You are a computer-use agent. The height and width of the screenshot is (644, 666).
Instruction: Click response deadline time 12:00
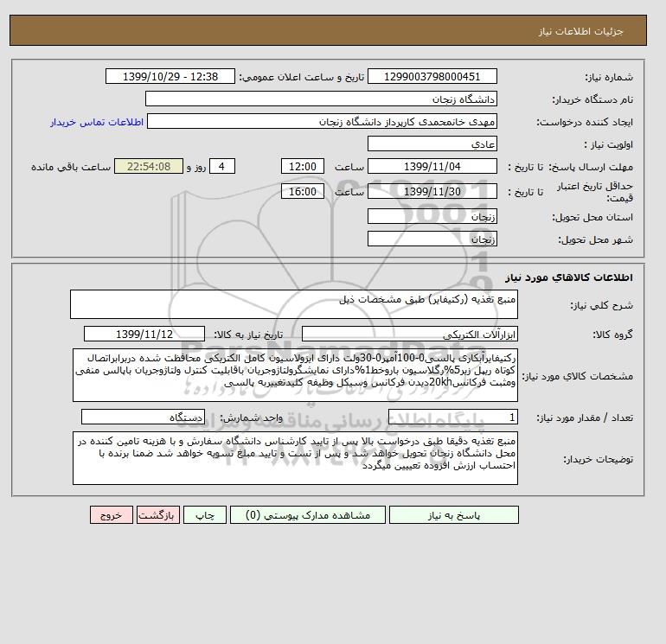[303, 167]
